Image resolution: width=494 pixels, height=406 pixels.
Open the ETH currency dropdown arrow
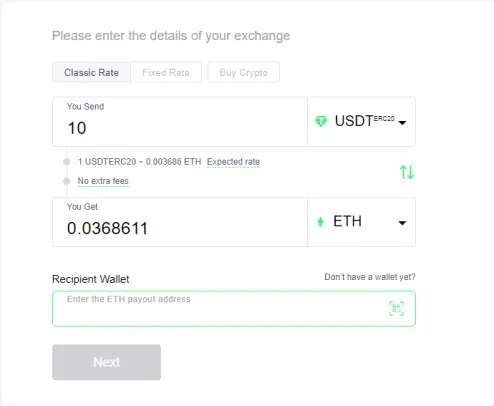tap(402, 223)
